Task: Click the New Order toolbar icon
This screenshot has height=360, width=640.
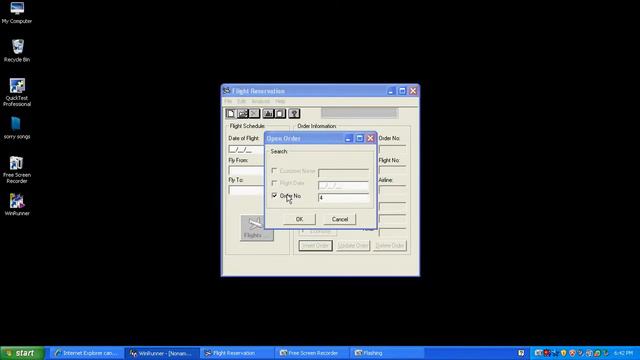Action: [231, 113]
